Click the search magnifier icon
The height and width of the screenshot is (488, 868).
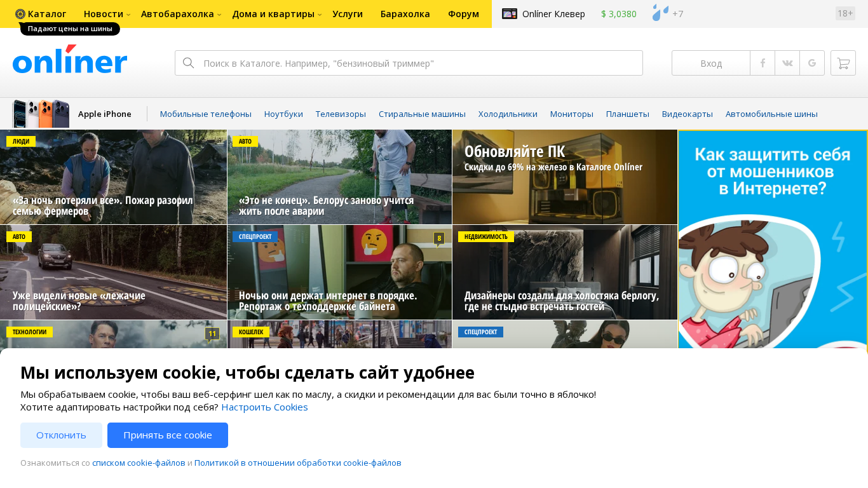click(x=188, y=63)
